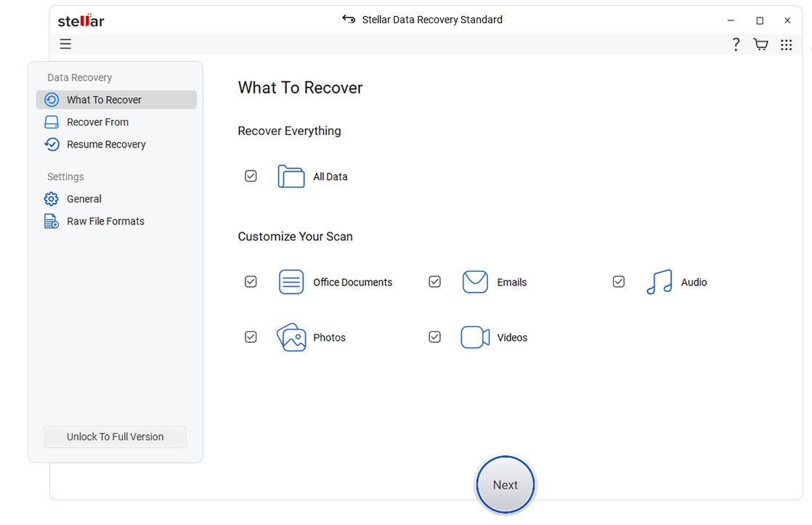Image resolution: width=812 pixels, height=525 pixels.
Task: Click the apps grid icon
Action: [786, 44]
